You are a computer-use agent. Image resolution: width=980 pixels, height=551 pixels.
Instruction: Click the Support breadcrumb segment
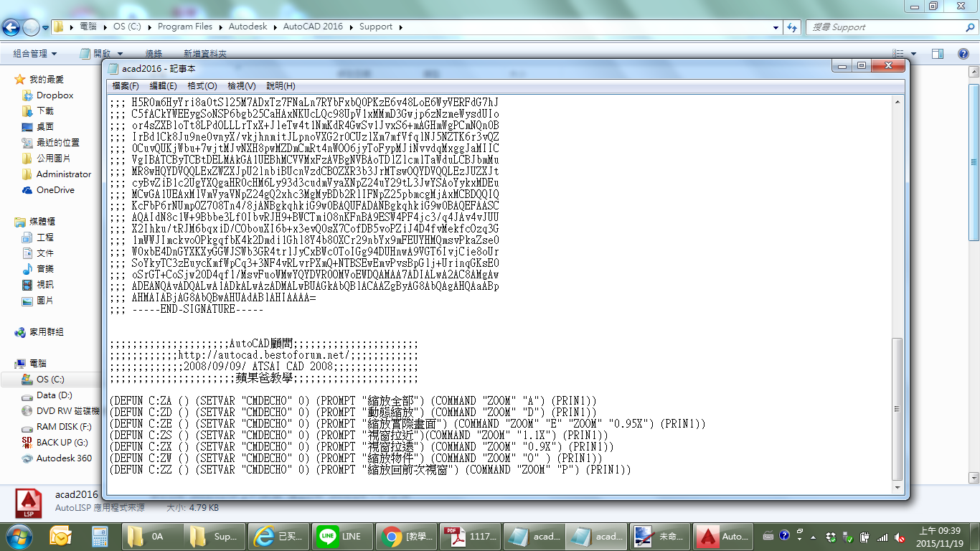[x=376, y=27]
